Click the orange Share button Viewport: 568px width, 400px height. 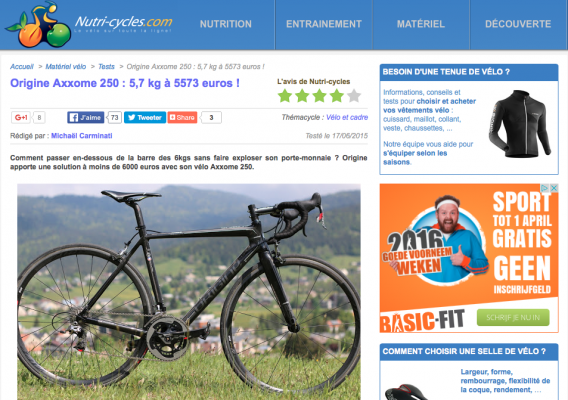[182, 117]
